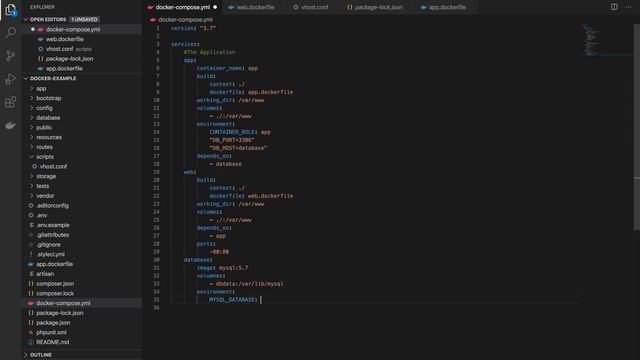Expand the storage folder

(82, 176)
